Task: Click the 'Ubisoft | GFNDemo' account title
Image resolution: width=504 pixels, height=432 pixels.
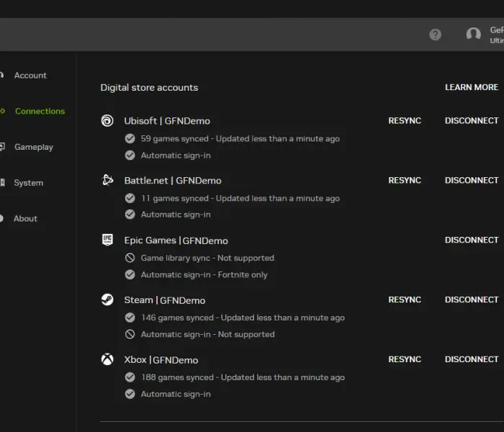Action: coord(167,121)
